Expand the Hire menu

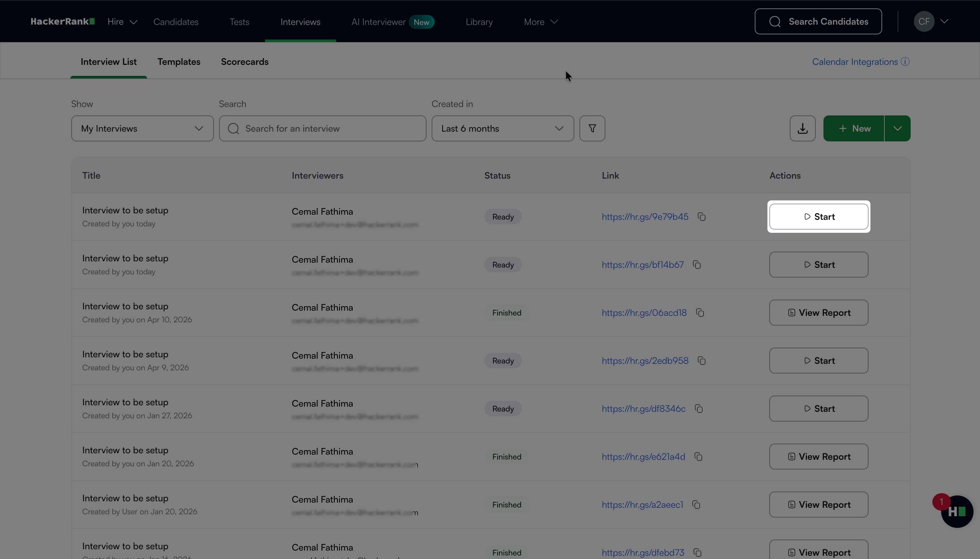coord(122,22)
